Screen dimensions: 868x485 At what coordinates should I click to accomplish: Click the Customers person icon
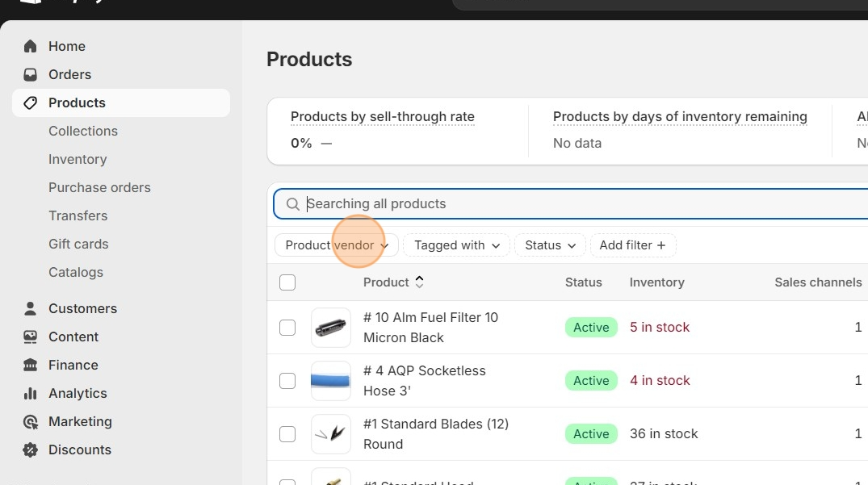tap(31, 308)
